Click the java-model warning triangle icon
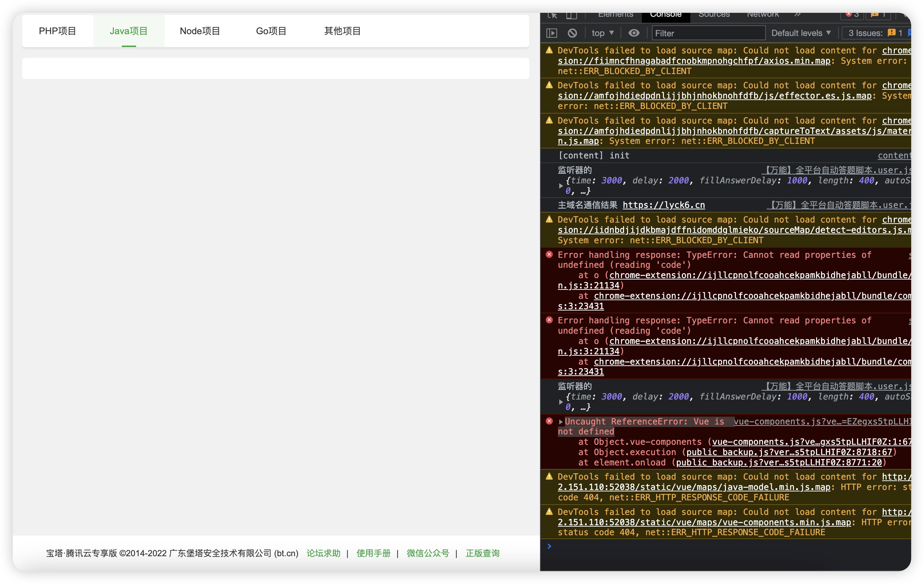This screenshot has width=924, height=584. [549, 476]
